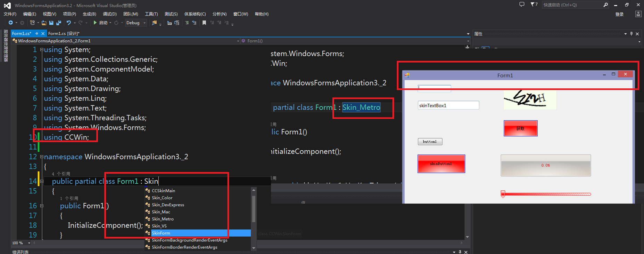This screenshot has height=254, width=644.
Task: Close the Properties panel
Action: click(637, 34)
